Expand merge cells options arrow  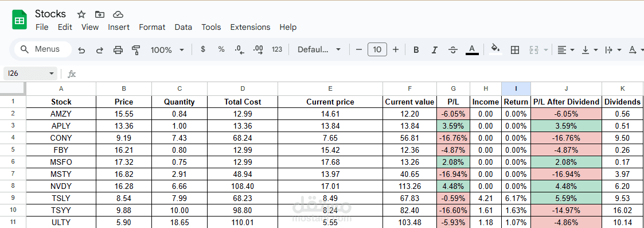click(546, 50)
